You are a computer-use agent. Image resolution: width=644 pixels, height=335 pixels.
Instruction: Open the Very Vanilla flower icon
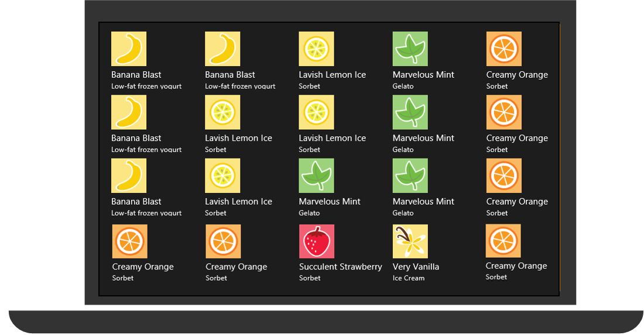[410, 241]
